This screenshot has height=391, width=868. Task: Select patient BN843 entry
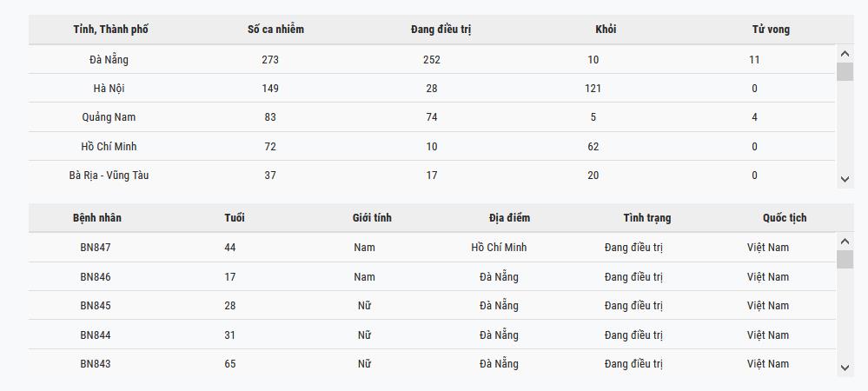point(96,364)
